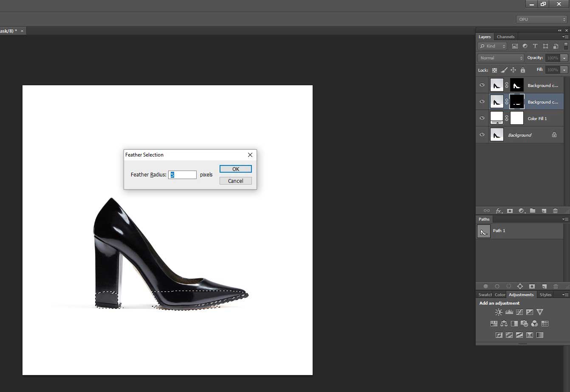Click the Create new layer icon

(544, 210)
